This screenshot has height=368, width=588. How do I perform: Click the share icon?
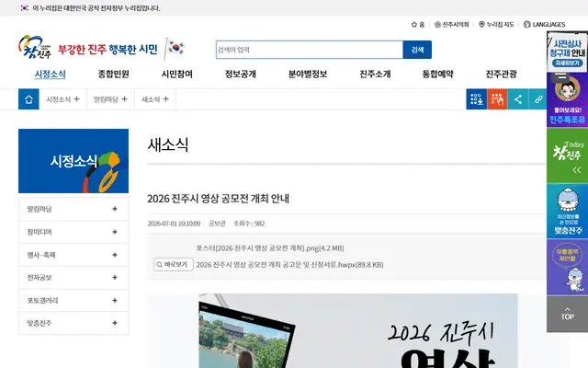click(518, 99)
